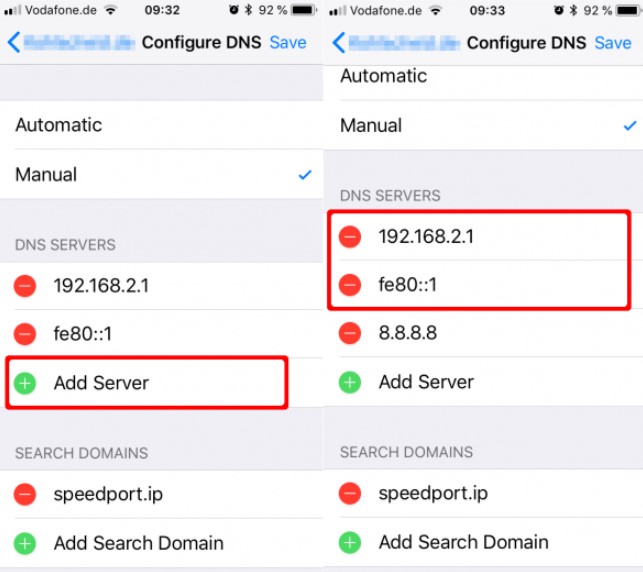Edit the fe80::1 address in left screen
The height and width of the screenshot is (572, 643).
(82, 333)
